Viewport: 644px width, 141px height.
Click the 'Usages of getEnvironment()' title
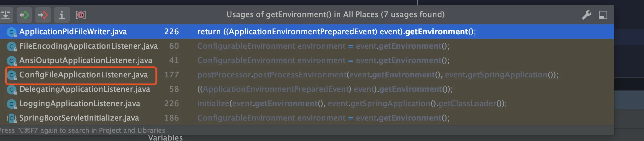point(336,14)
